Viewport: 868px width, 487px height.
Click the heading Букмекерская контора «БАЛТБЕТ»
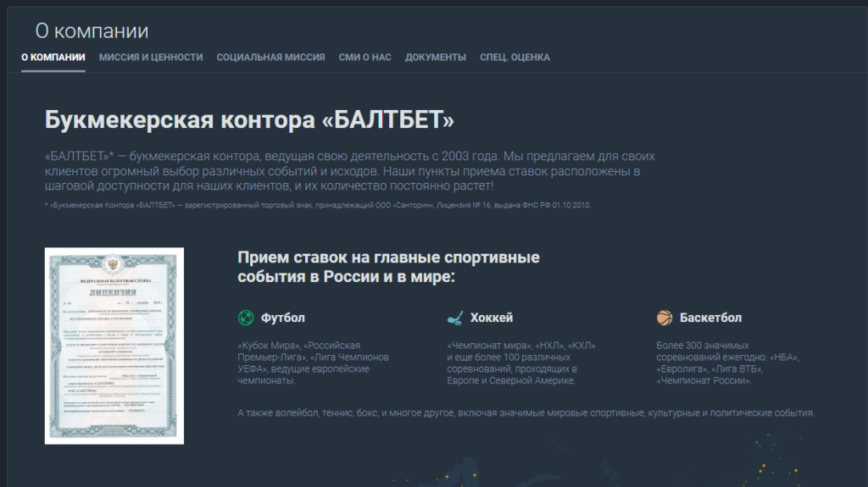tap(249, 119)
